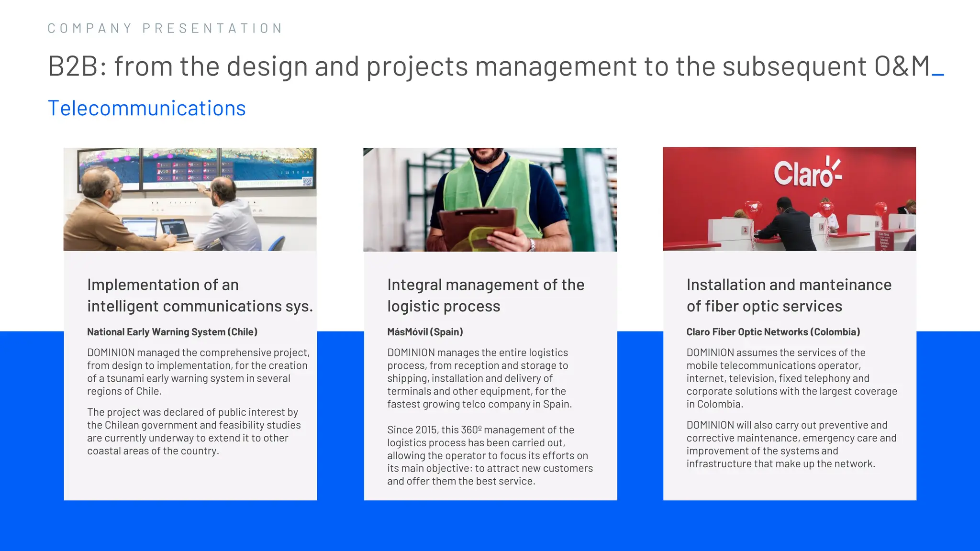980x551 pixels.
Task: Click the control room monitors photo
Action: (x=190, y=199)
